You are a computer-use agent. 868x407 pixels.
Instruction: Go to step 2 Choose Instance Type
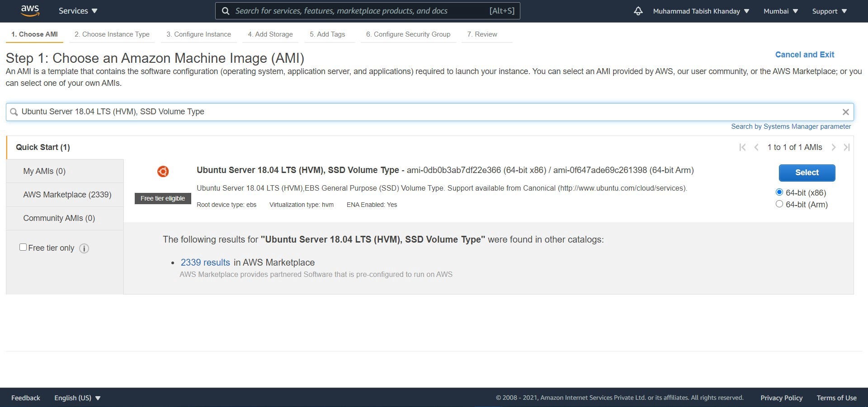112,34
